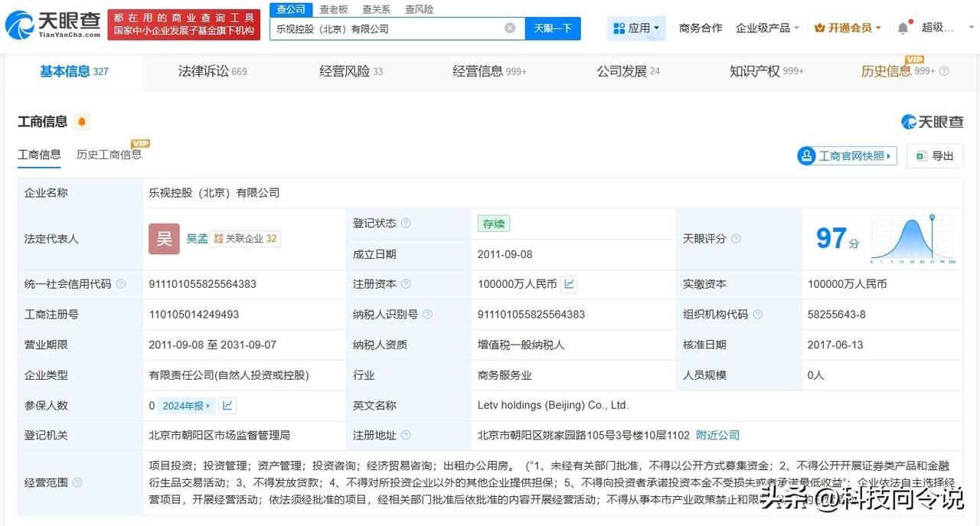
Task: Click inside the company search input field
Action: coord(383,28)
